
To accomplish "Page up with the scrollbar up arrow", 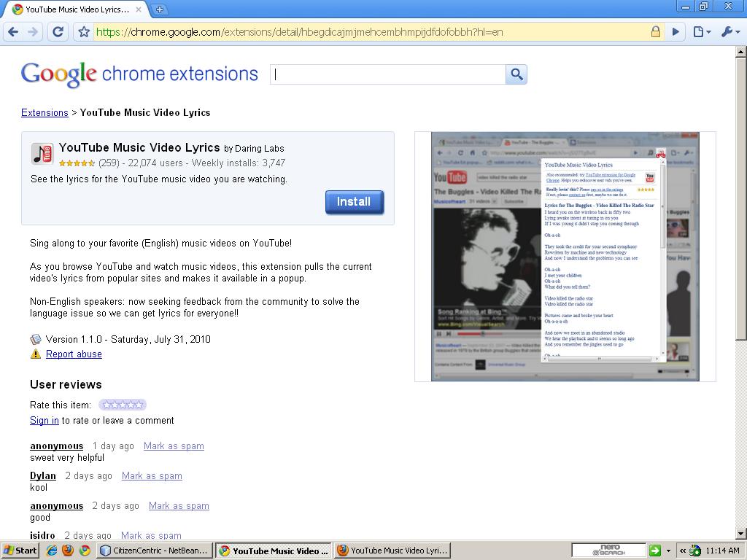I will (x=741, y=52).
